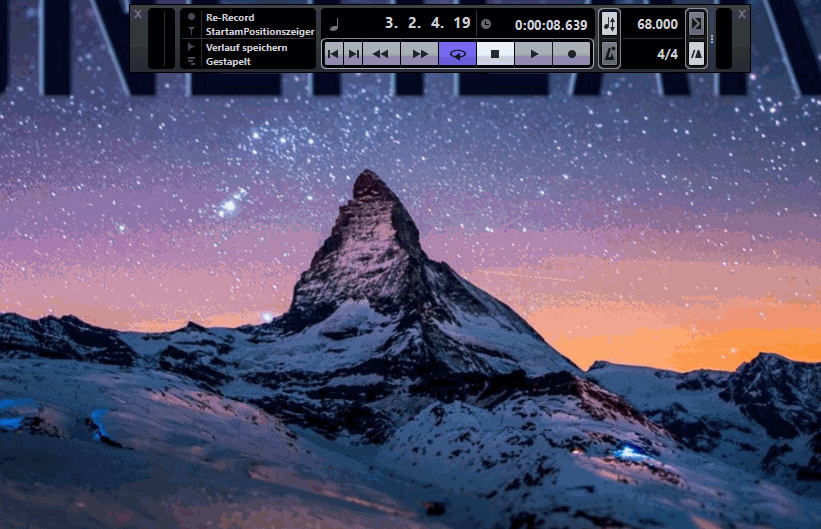Open StartamPositionszeiger record start setting
The image size is (821, 529).
260,31
